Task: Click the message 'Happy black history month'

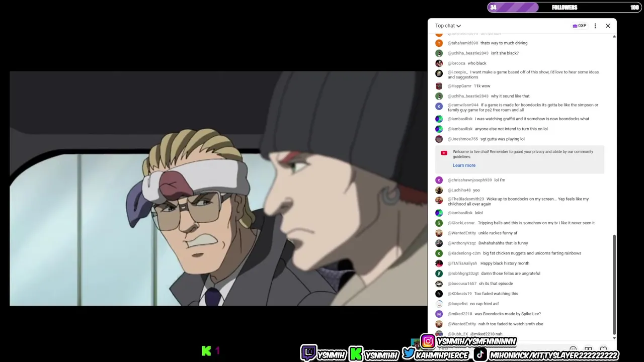Action: click(x=505, y=263)
